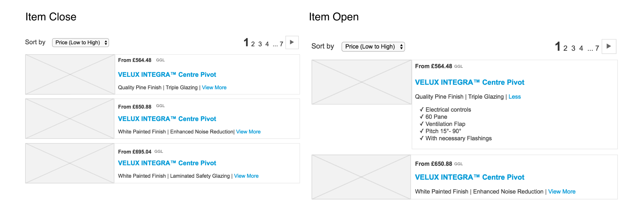Click next page arrow in Item Open panel
The width and height of the screenshot is (644, 224).
click(609, 46)
